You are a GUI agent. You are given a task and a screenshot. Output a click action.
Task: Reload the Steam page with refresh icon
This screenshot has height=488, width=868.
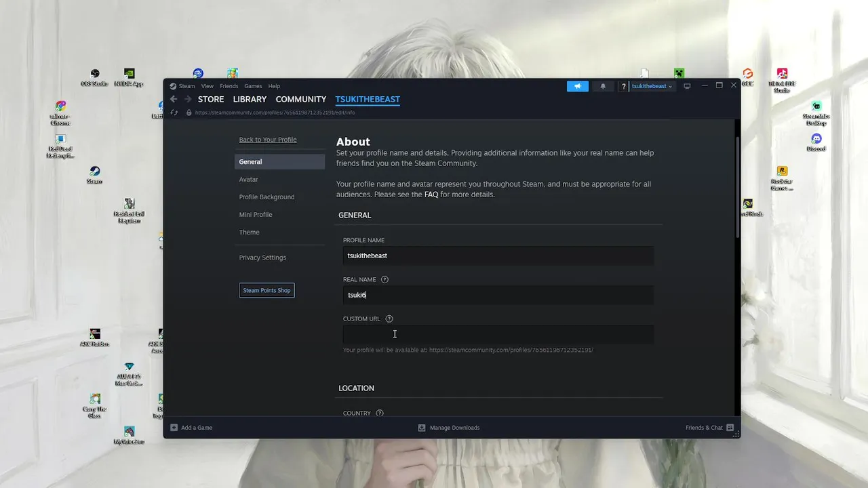click(x=174, y=113)
